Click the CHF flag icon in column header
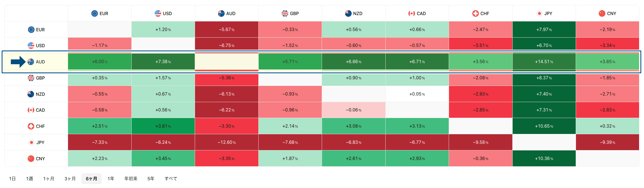644x188 pixels. pyautogui.click(x=475, y=13)
